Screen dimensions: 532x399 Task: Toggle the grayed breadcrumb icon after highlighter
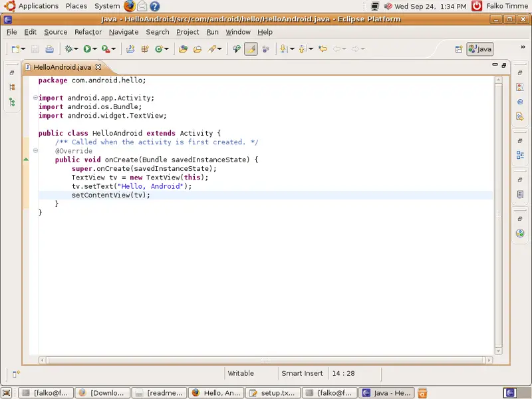point(265,49)
